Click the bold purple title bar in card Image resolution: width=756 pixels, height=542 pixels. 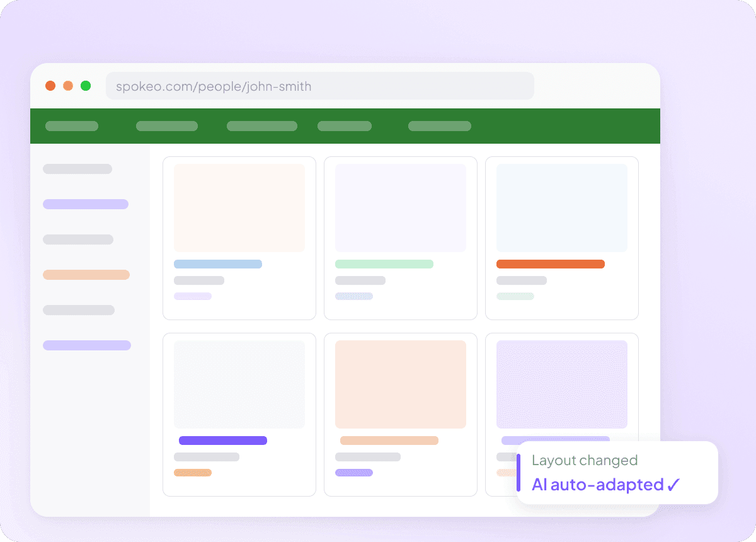(223, 441)
